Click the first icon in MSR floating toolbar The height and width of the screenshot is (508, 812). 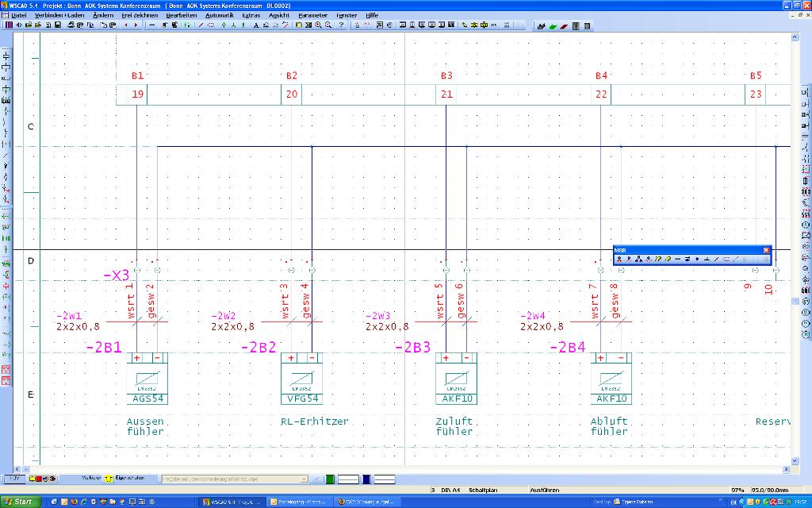coord(619,259)
